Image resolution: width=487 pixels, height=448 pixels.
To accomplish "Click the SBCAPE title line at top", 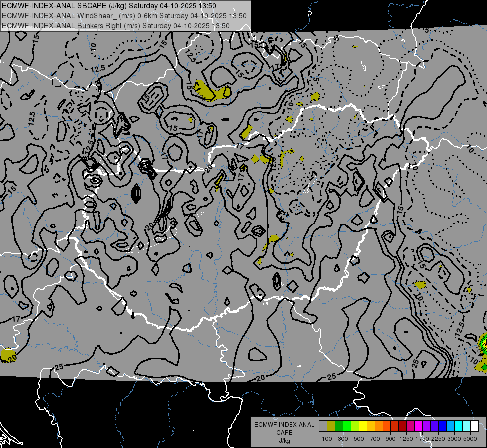I will click(108, 6).
